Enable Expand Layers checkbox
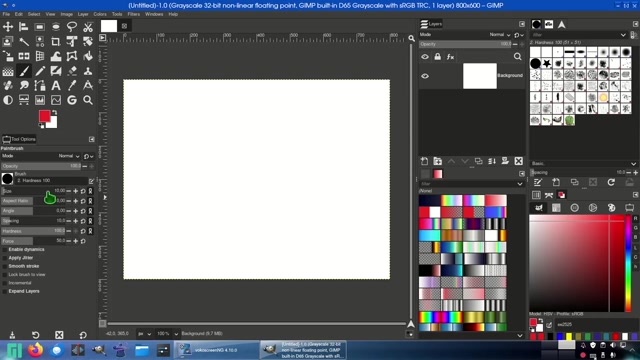 4,291
